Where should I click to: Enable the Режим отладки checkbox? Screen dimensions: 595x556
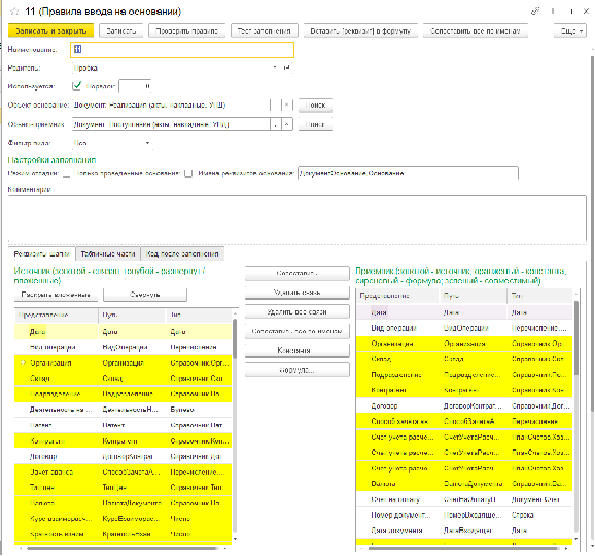[67, 173]
